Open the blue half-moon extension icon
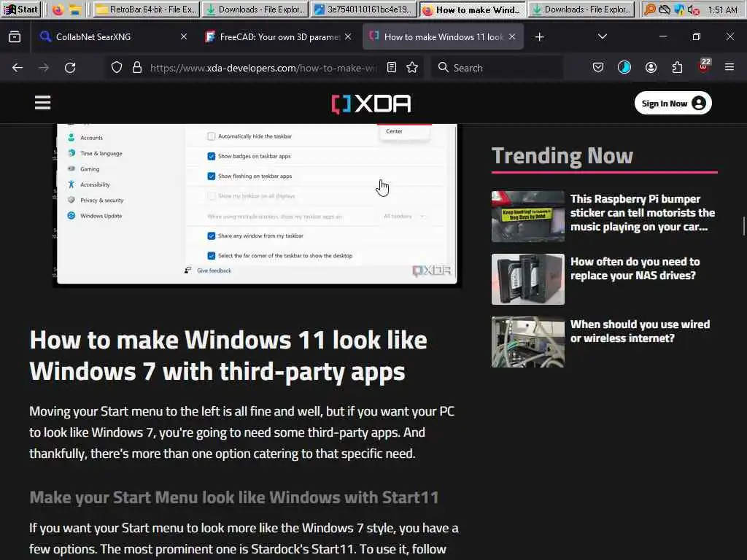This screenshot has height=560, width=747. (624, 68)
